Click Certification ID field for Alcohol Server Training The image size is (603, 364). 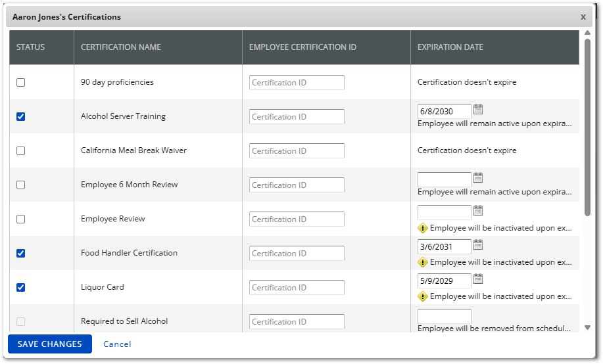tap(297, 116)
